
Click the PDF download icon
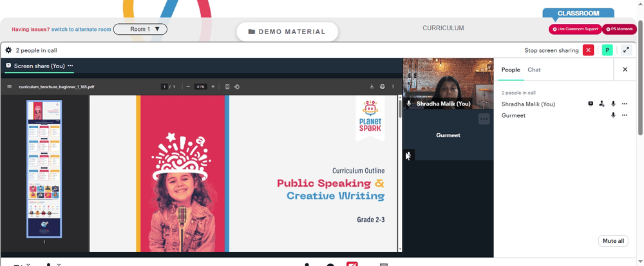coord(372,86)
